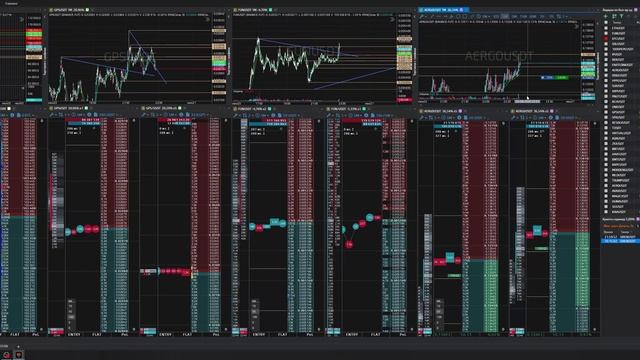Screen dimensions: 640x360
Task: Toggle the red BTCUSDT checkbox
Action: [607, 39]
